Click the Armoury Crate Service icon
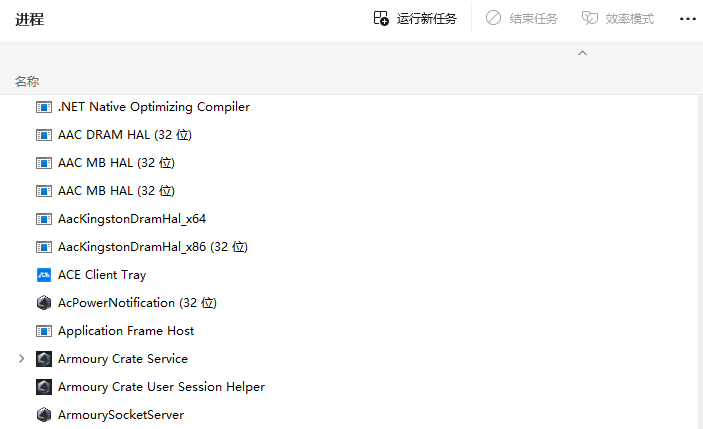This screenshot has width=703, height=429. (44, 359)
